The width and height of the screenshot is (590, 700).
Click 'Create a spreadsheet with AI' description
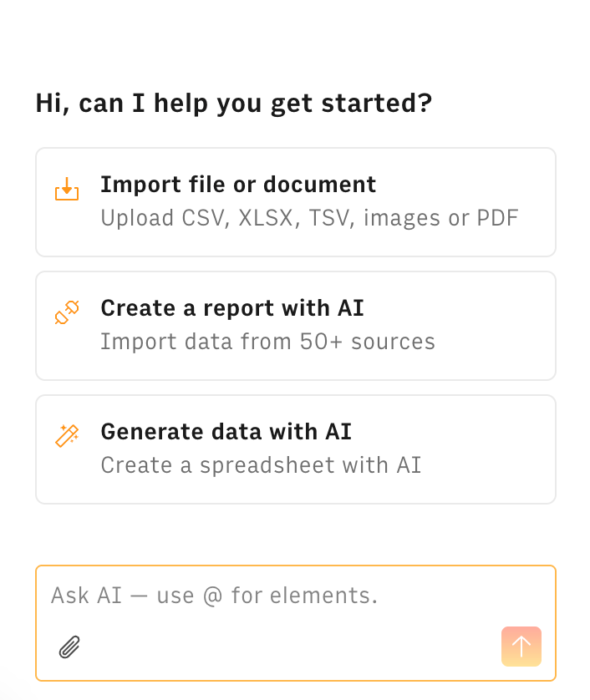tap(261, 464)
